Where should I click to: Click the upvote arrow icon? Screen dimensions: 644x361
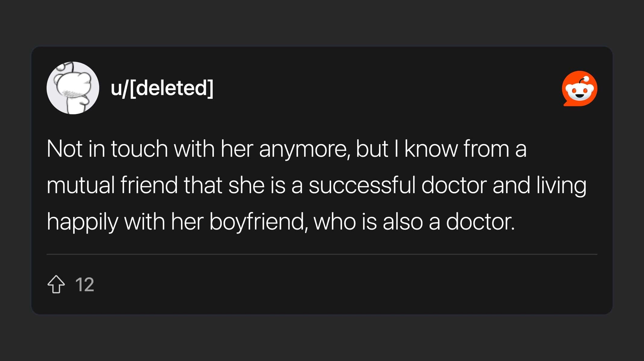(x=56, y=284)
